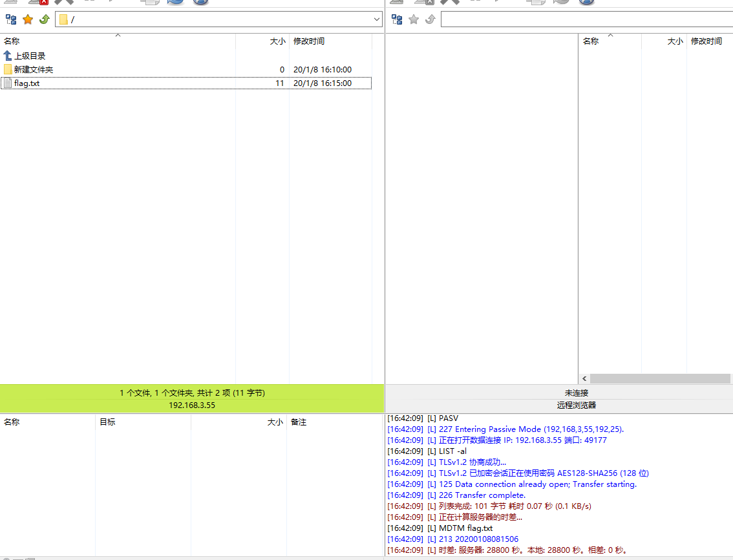Click the log line '213 20200108081506'
Image resolution: width=733 pixels, height=560 pixels.
[x=452, y=539]
